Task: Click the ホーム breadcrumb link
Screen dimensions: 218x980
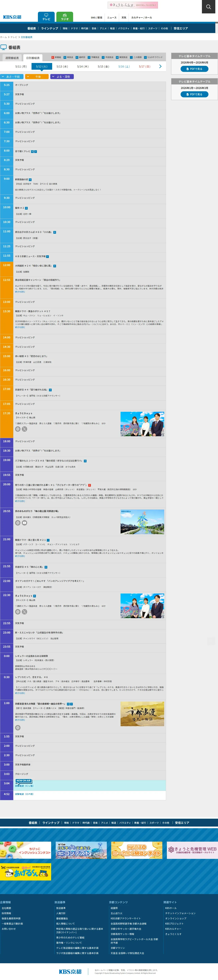Action: 3,37
